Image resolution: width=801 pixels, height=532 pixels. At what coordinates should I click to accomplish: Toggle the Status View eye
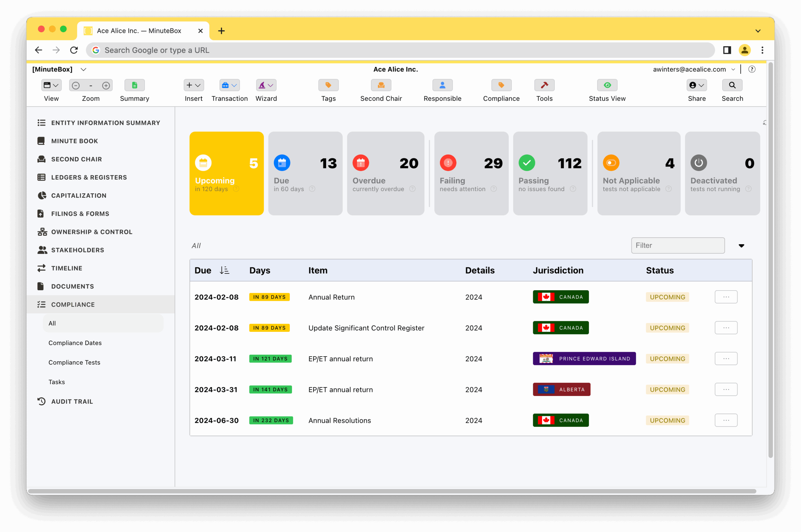coord(607,85)
